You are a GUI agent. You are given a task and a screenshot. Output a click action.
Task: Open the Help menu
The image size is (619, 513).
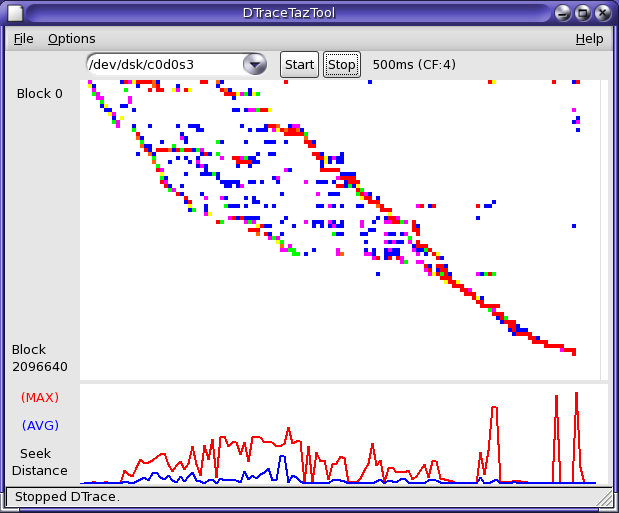[589, 39]
